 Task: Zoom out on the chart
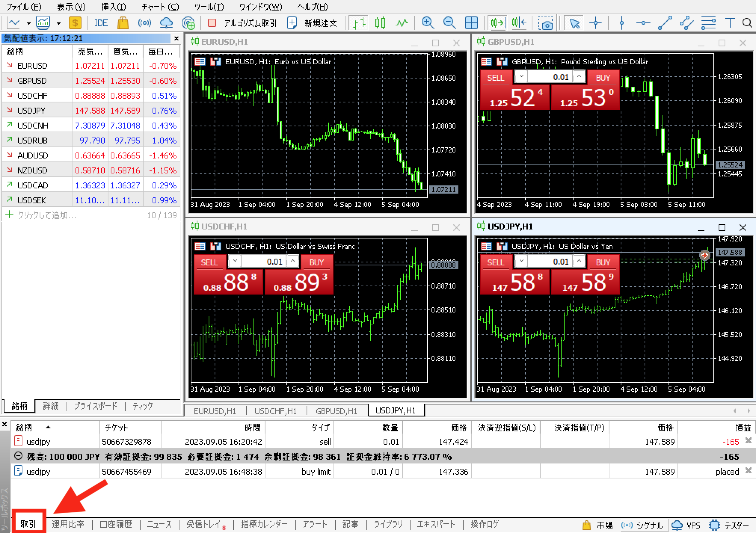tap(449, 23)
